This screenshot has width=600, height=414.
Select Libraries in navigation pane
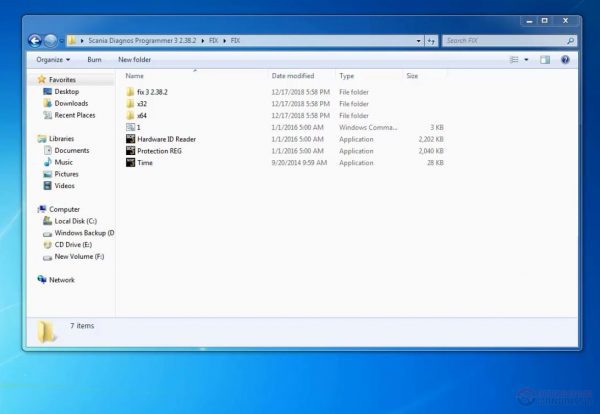61,139
